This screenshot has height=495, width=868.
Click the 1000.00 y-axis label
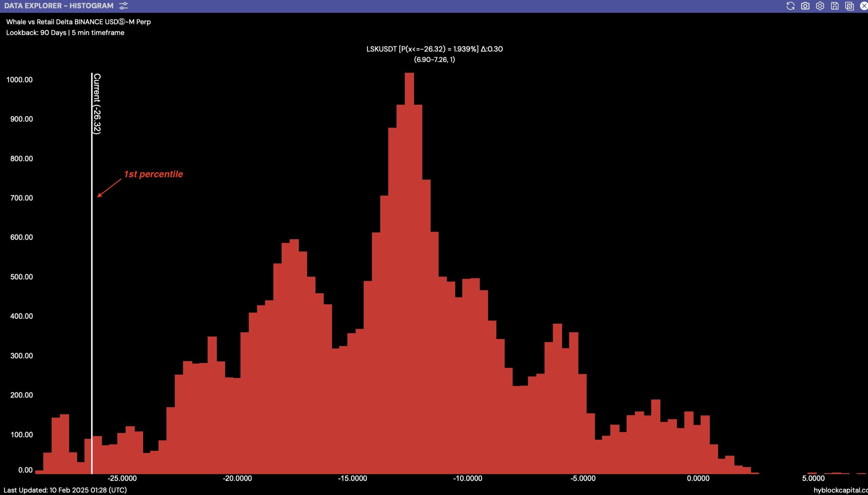[x=20, y=80]
